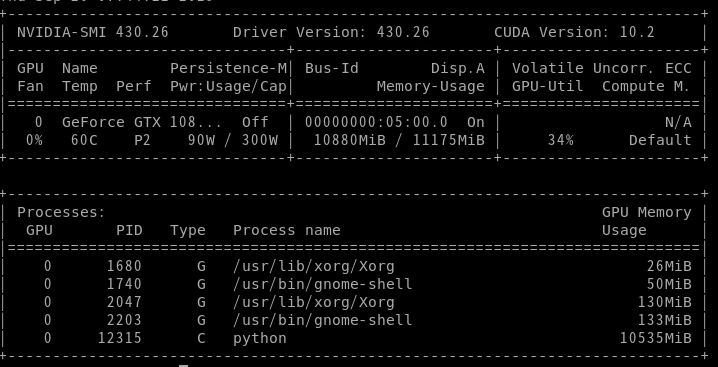Viewport: 718px width, 367px height.
Task: Click PID 12315
Action: pos(120,338)
